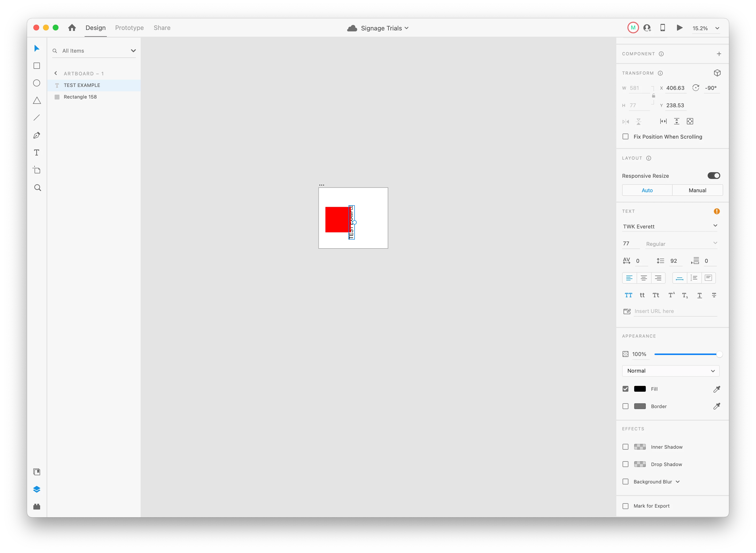Expand the zoom percentage dropdown
Screen dimensions: 756x553
(717, 28)
